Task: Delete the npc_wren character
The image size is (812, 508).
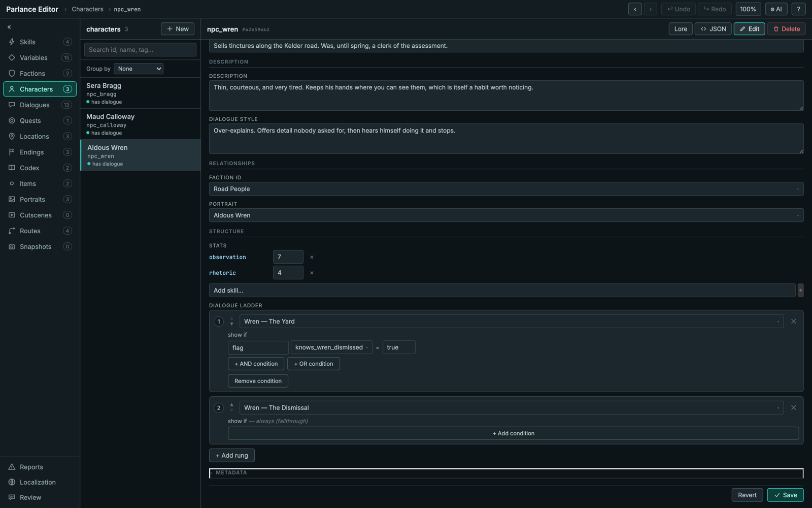Action: [786, 29]
